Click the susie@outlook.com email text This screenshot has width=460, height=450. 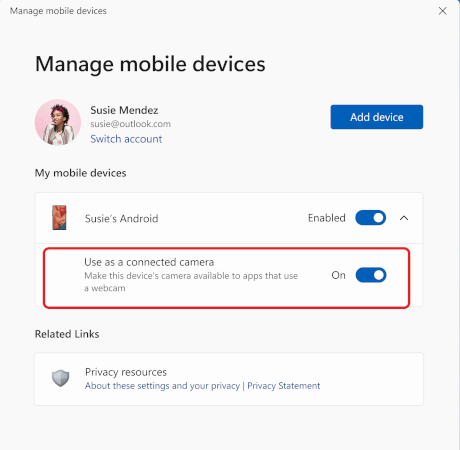click(130, 124)
